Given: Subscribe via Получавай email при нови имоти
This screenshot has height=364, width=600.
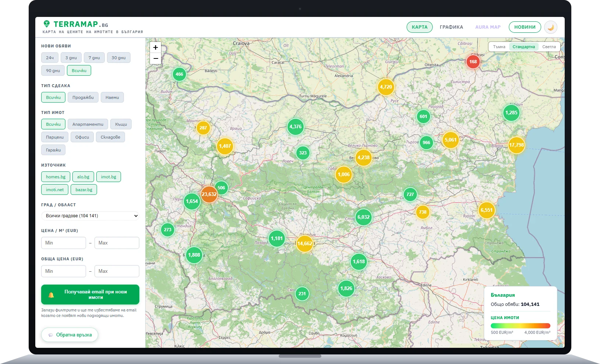Looking at the screenshot, I should 90,295.
